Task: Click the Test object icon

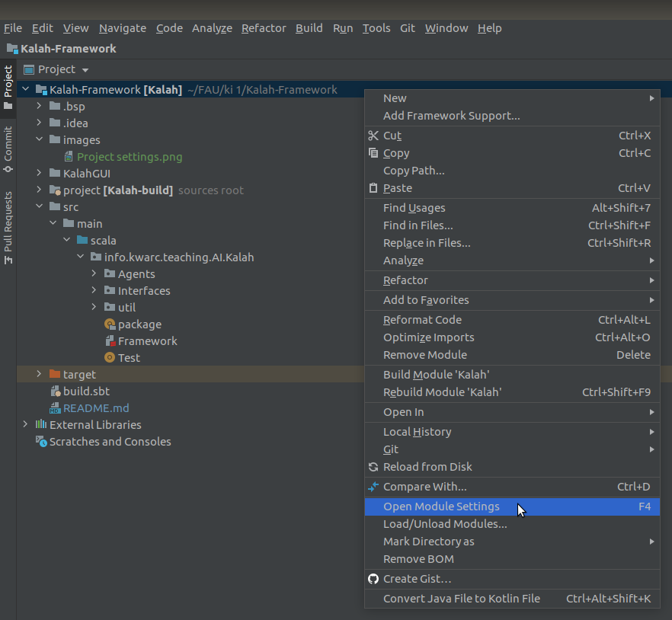Action: tap(110, 358)
